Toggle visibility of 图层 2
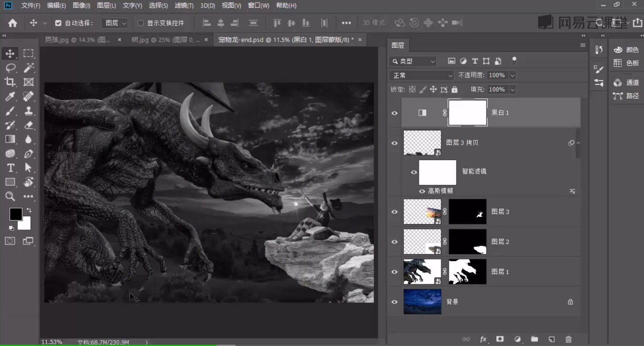This screenshot has width=644, height=346. pos(394,242)
